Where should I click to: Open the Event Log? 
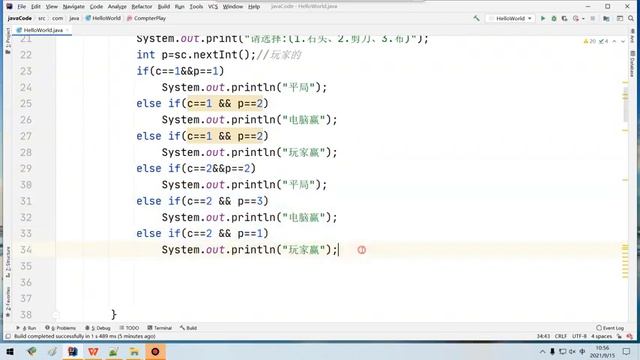click(610, 328)
